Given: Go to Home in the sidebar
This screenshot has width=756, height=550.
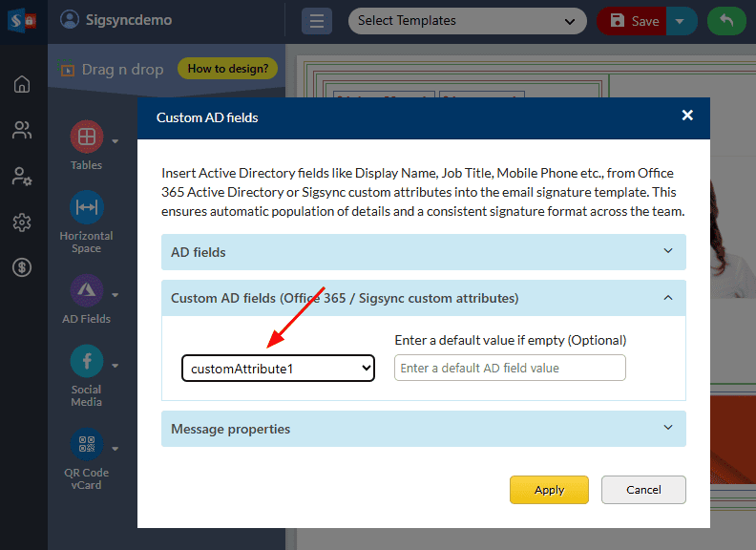Looking at the screenshot, I should click(x=22, y=84).
